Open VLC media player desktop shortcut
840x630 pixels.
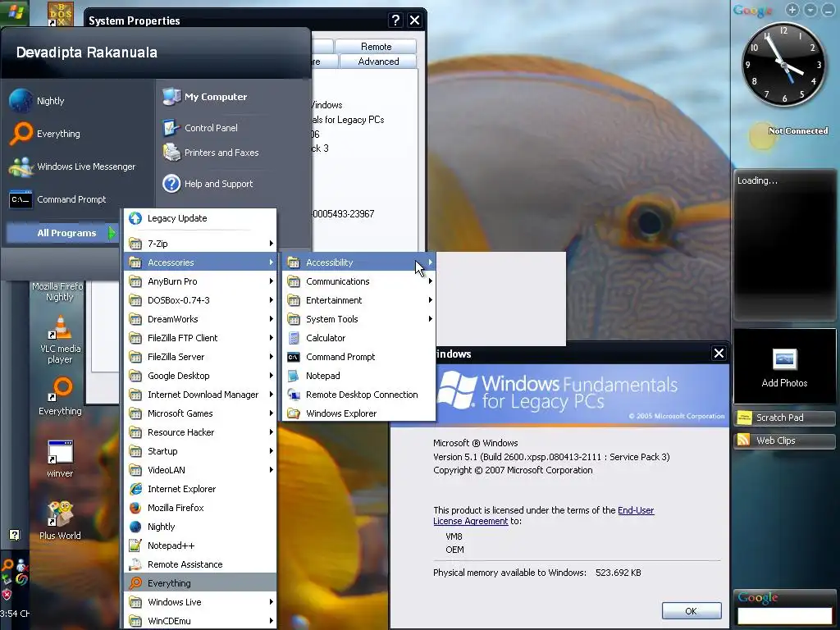60,339
